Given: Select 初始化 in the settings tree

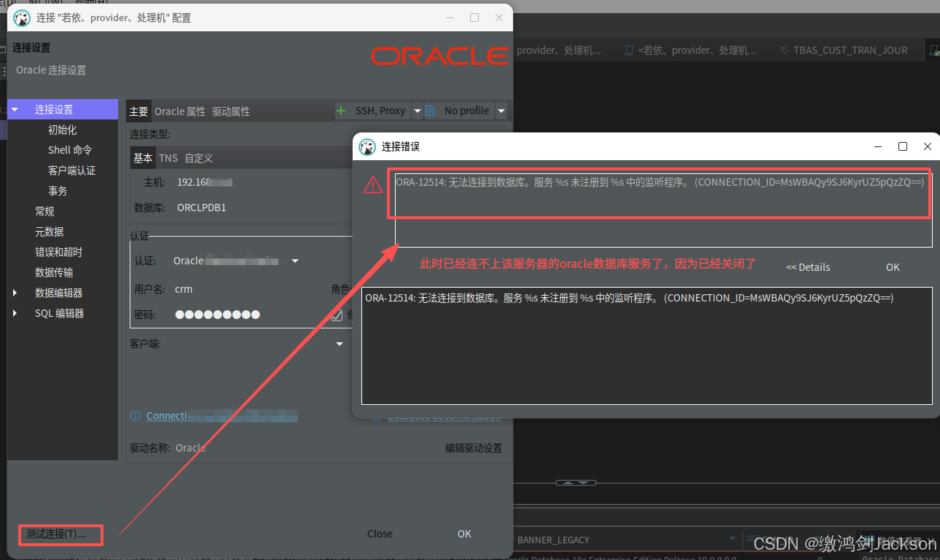Looking at the screenshot, I should click(x=63, y=130).
